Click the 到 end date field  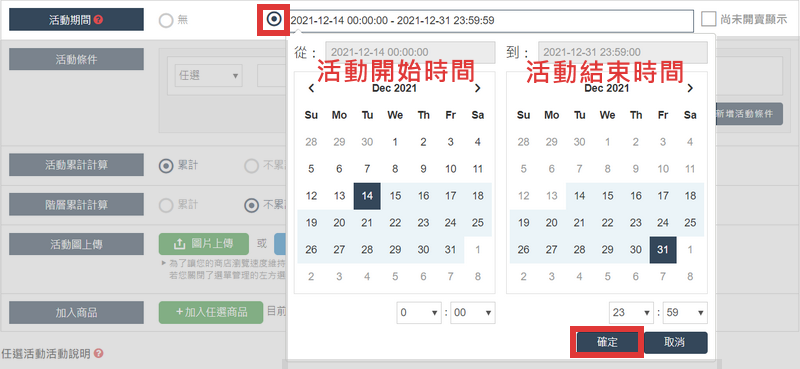click(622, 52)
